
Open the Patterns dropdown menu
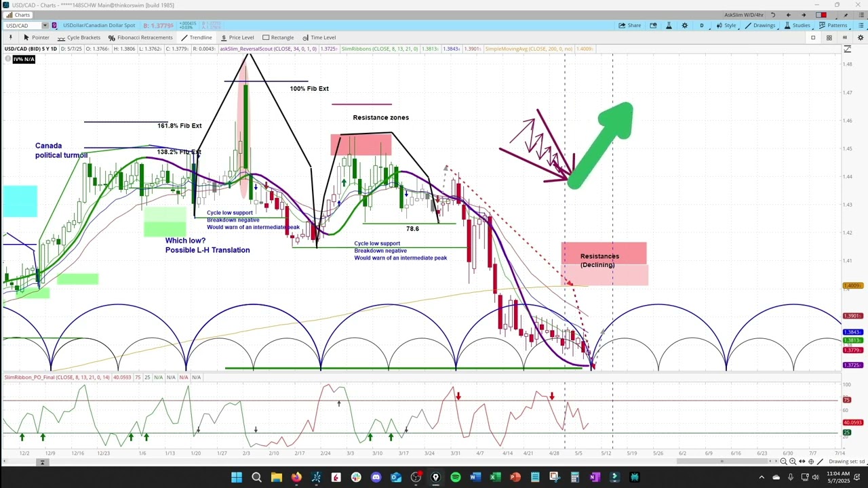pos(833,25)
